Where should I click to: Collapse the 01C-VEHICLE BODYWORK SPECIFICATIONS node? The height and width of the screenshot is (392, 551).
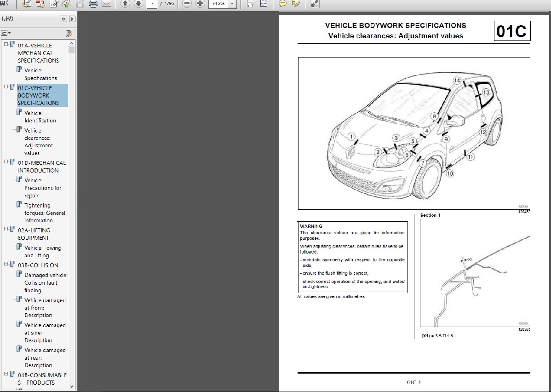point(6,87)
